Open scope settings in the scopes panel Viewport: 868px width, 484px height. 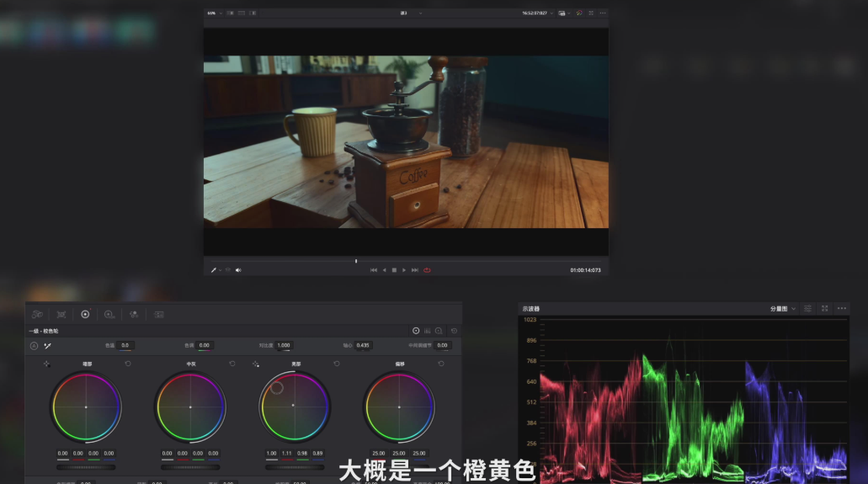[x=807, y=309]
